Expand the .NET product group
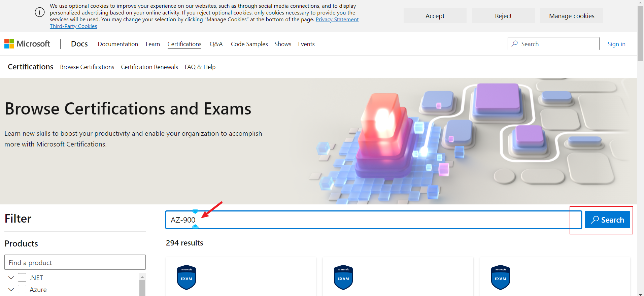Viewport: 644px width, 296px height. point(11,277)
